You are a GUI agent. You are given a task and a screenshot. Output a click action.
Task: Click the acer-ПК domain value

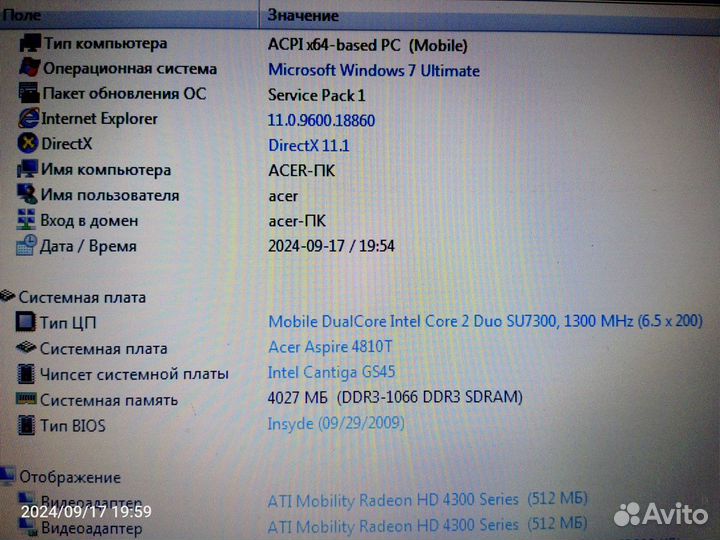pyautogui.click(x=297, y=221)
